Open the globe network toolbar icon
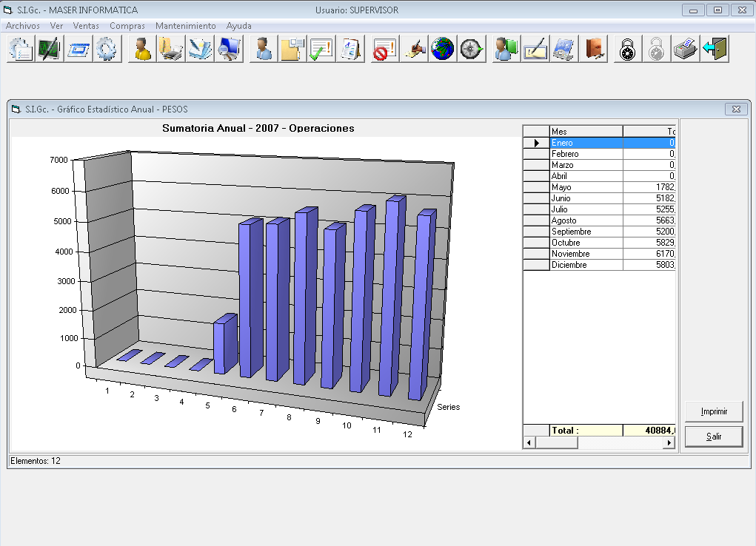 [x=443, y=49]
